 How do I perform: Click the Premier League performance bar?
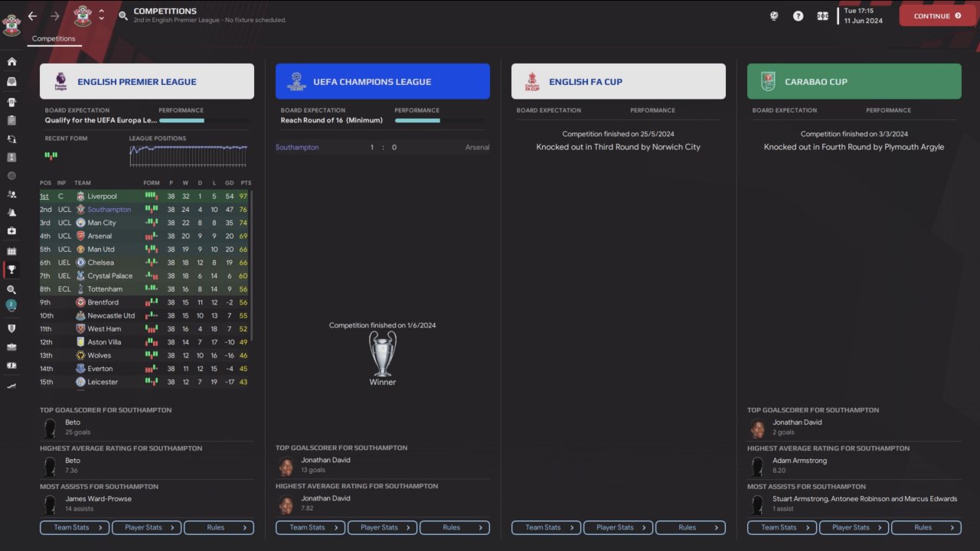point(204,120)
